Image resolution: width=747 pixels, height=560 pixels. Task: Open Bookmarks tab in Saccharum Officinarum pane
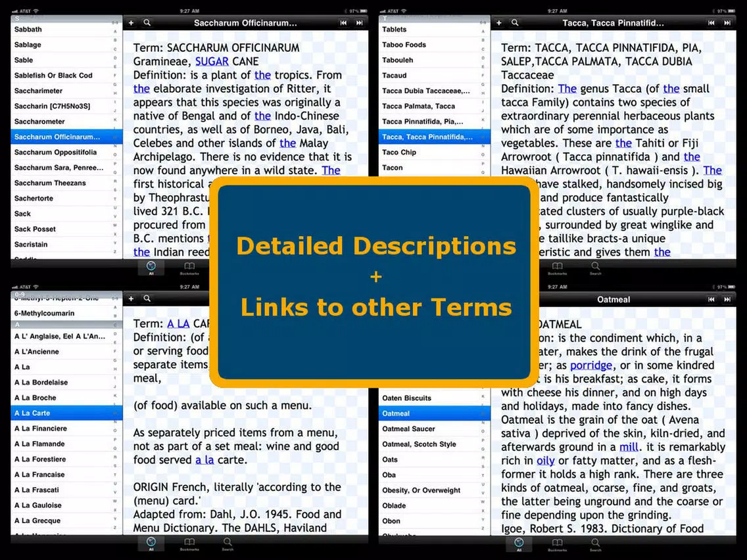point(189,268)
